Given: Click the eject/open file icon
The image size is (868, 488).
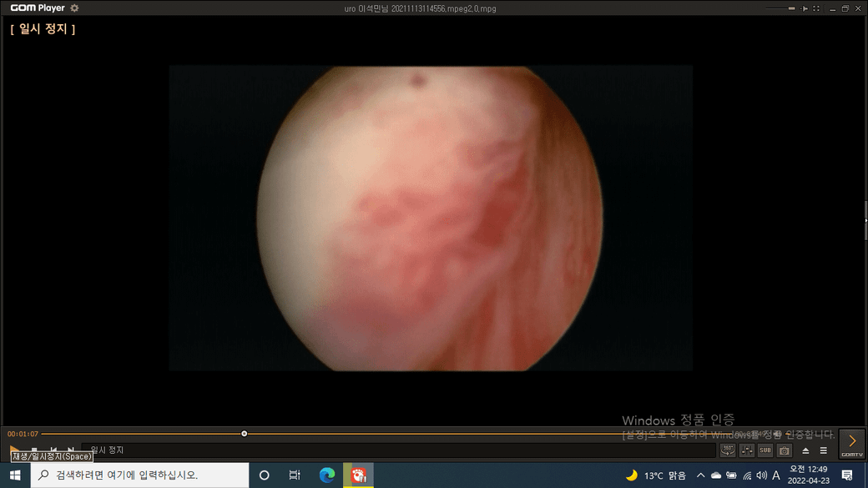Looking at the screenshot, I should (x=805, y=450).
